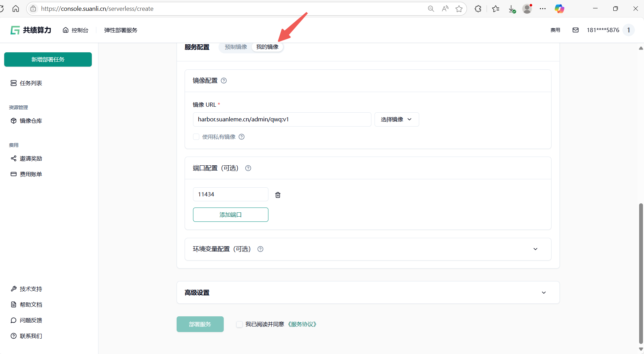Click 新增部署任务 button
This screenshot has width=644, height=354.
(x=48, y=59)
